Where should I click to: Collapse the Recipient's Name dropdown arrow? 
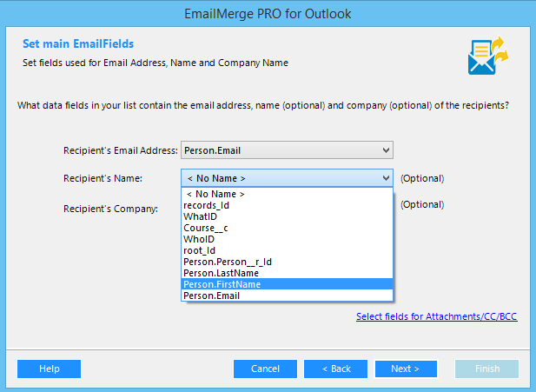[x=386, y=178]
